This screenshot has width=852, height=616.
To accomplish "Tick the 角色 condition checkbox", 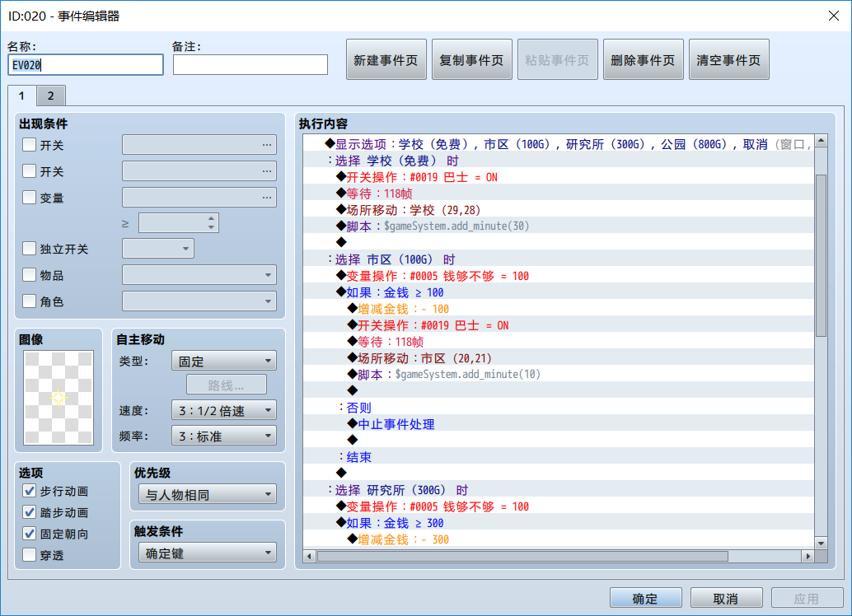I will (x=30, y=301).
